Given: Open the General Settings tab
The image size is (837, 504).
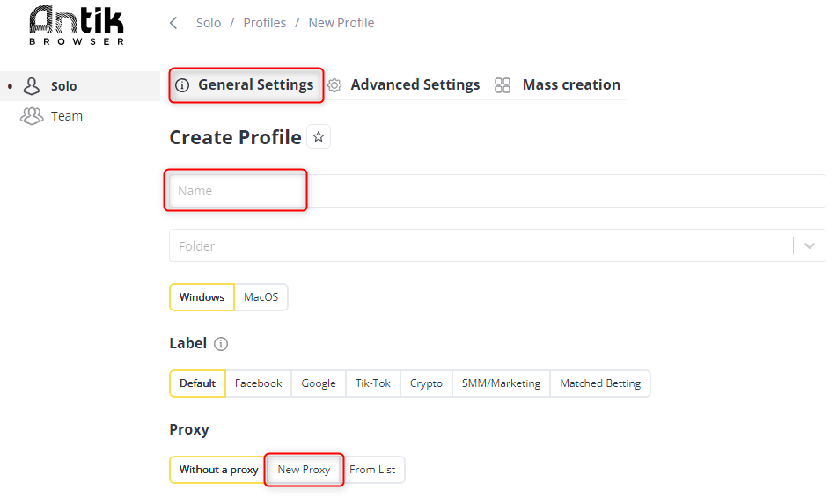Looking at the screenshot, I should point(246,84).
